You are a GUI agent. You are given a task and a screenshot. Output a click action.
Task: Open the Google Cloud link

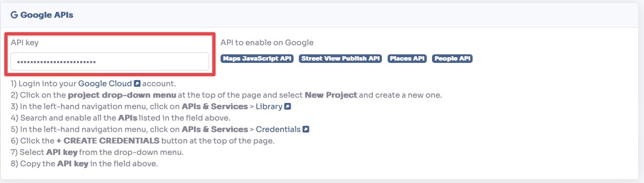[105, 83]
